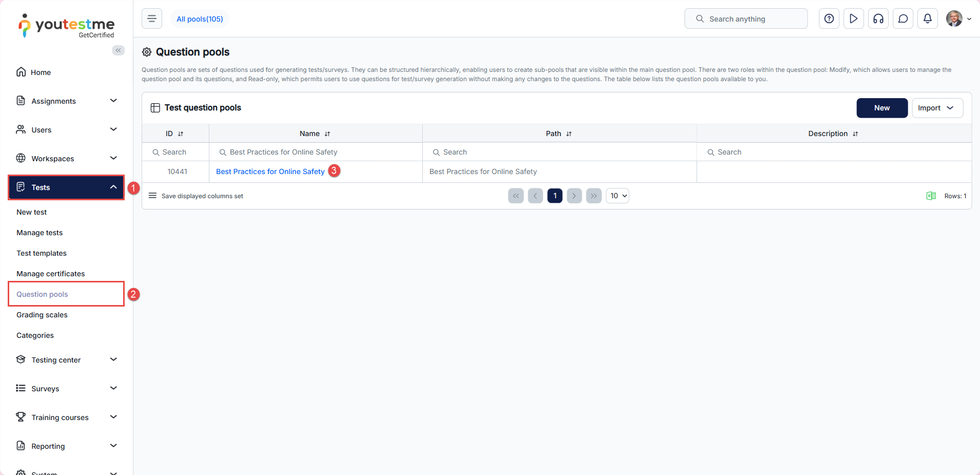Sort by Path column arrows
Image resolution: width=980 pixels, height=475 pixels.
569,134
